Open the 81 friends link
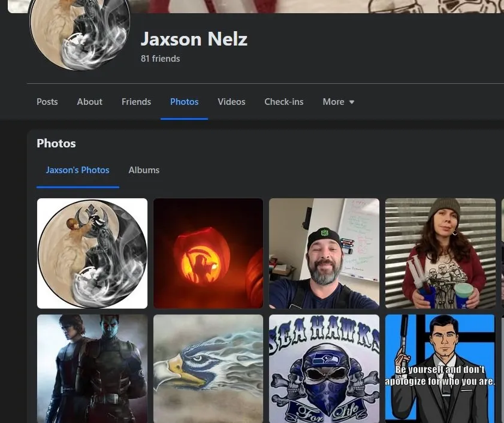The height and width of the screenshot is (423, 504). click(x=160, y=59)
